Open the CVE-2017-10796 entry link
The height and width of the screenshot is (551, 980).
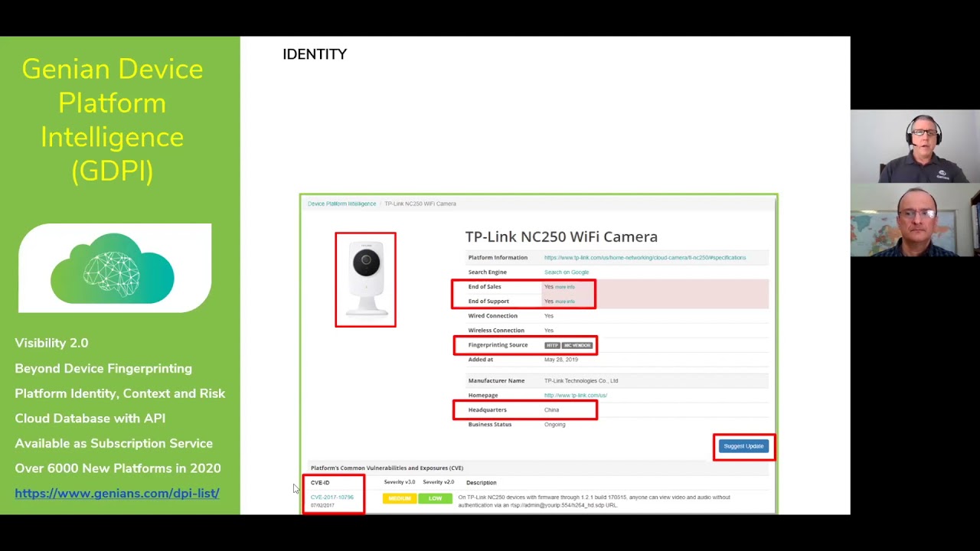click(332, 497)
